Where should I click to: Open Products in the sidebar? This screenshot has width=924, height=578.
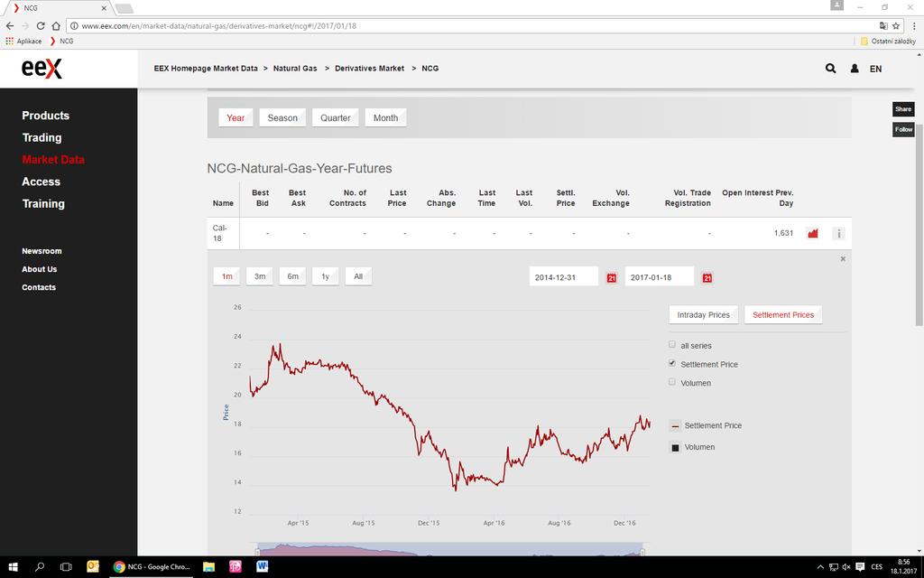[45, 116]
